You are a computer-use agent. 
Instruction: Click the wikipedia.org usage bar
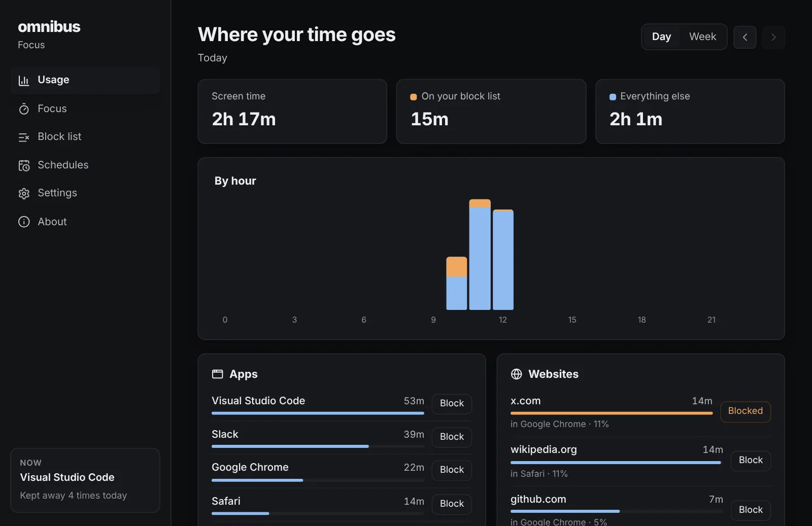click(617, 463)
